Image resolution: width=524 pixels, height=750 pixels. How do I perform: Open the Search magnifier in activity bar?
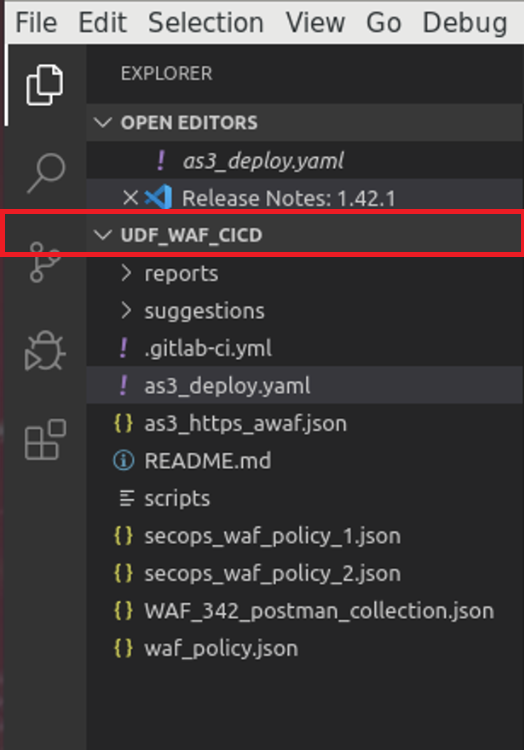[46, 173]
